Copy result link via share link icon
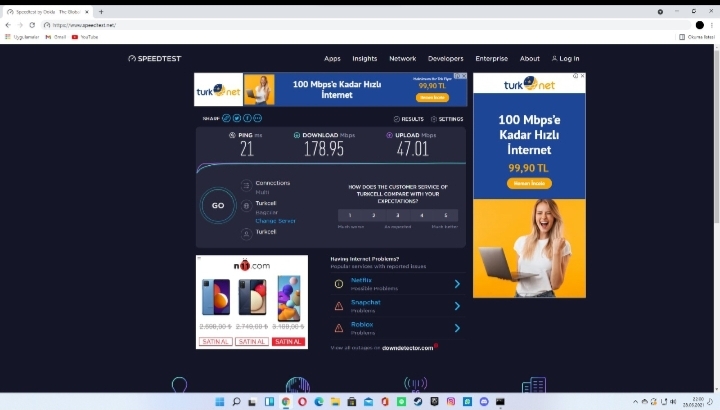720x410 pixels. pos(226,118)
